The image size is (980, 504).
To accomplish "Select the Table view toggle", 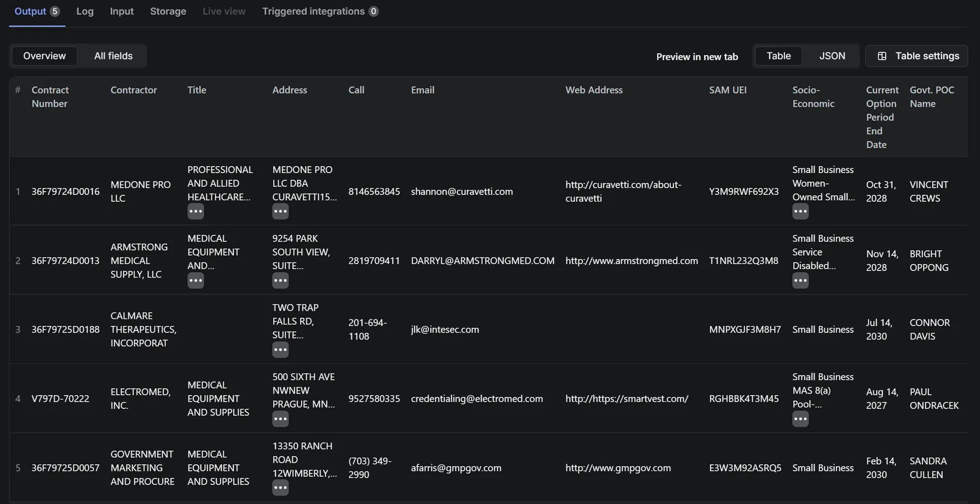I will click(x=778, y=56).
